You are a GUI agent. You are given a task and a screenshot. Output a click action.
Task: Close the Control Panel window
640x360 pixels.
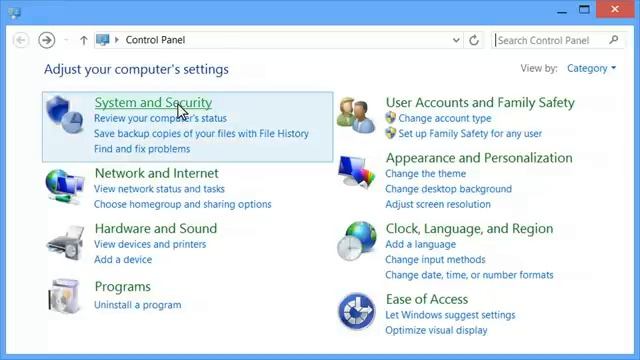[x=615, y=9]
